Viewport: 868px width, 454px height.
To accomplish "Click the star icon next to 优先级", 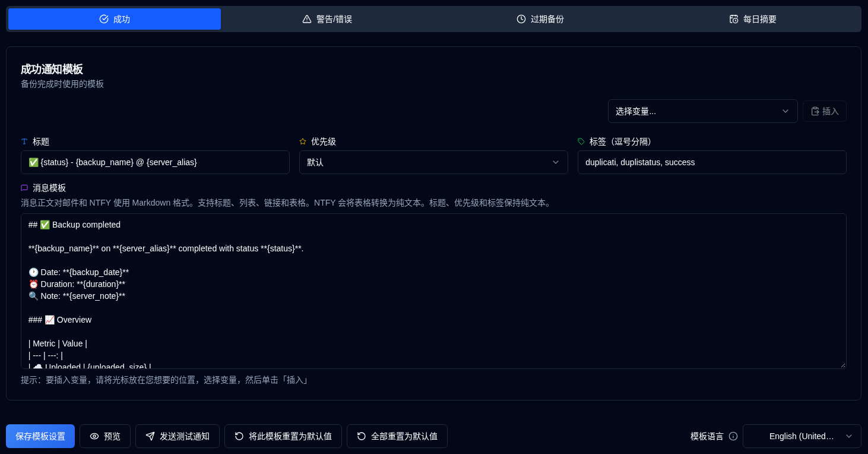I will [303, 141].
